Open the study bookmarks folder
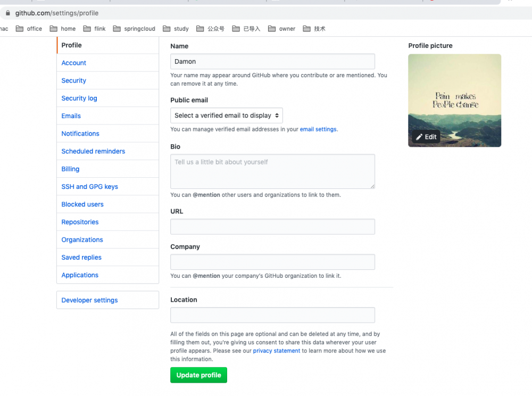Image resolution: width=532 pixels, height=396 pixels. point(176,29)
